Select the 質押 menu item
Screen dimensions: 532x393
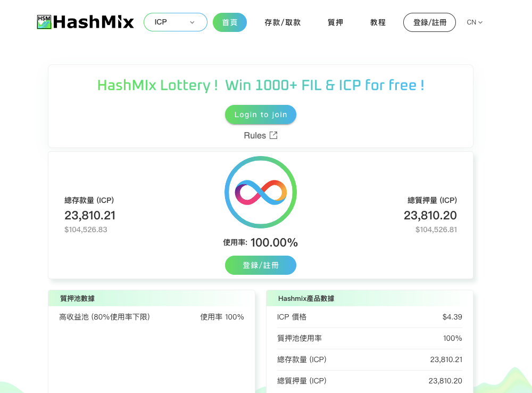click(335, 22)
